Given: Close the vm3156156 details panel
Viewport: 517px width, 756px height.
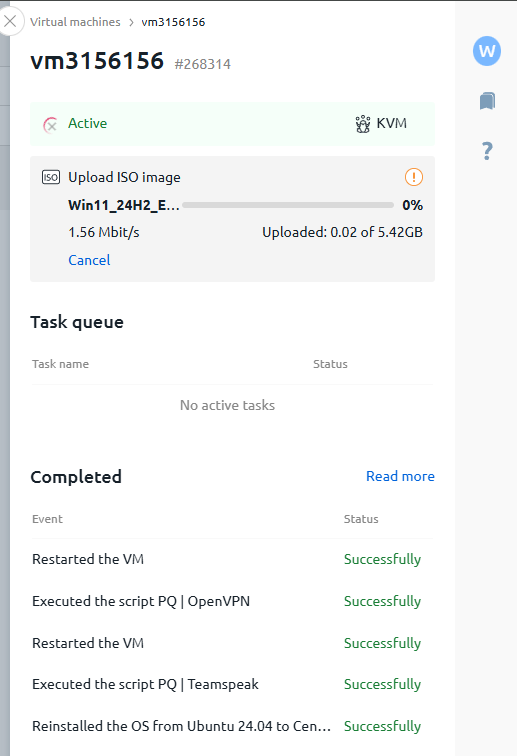Looking at the screenshot, I should pos(10,21).
